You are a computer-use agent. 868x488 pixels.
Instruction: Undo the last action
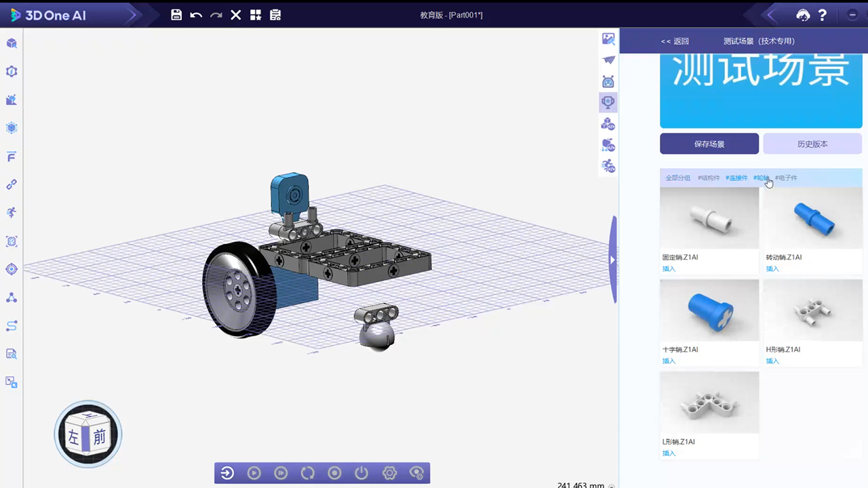tap(195, 15)
